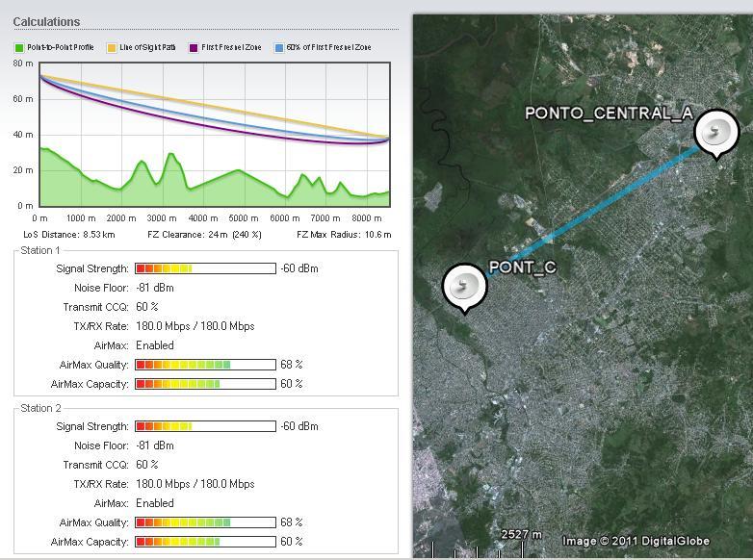Viewport: 753px width, 560px height.
Task: Click the 'LoS Distance: 8.53 km' text
Action: (69, 235)
